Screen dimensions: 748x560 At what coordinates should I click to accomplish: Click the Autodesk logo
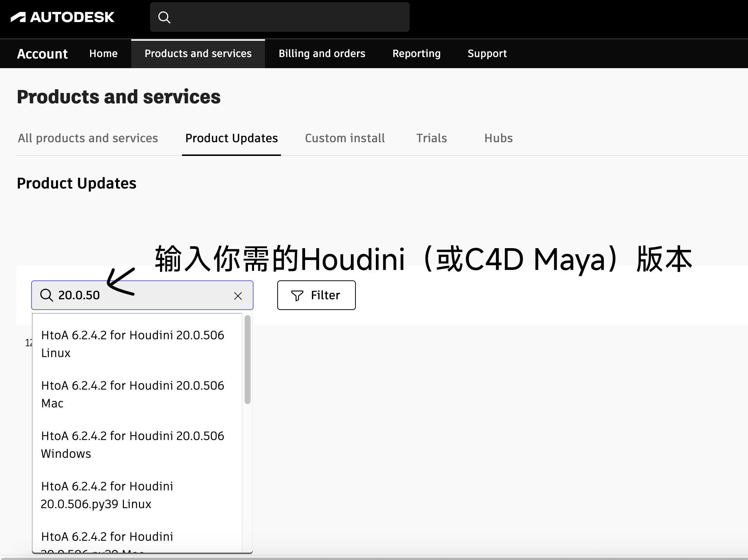[x=64, y=17]
